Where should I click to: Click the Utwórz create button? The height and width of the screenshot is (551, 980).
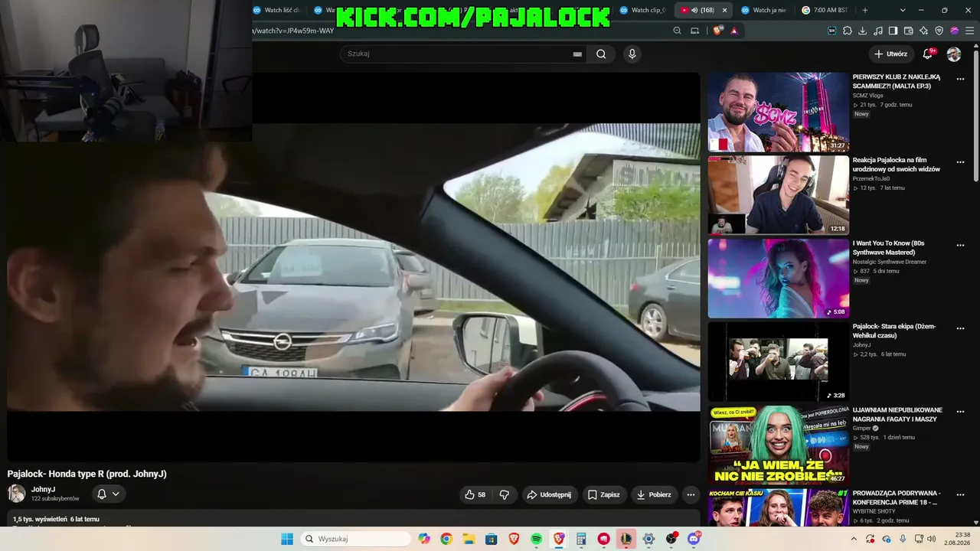tap(890, 54)
